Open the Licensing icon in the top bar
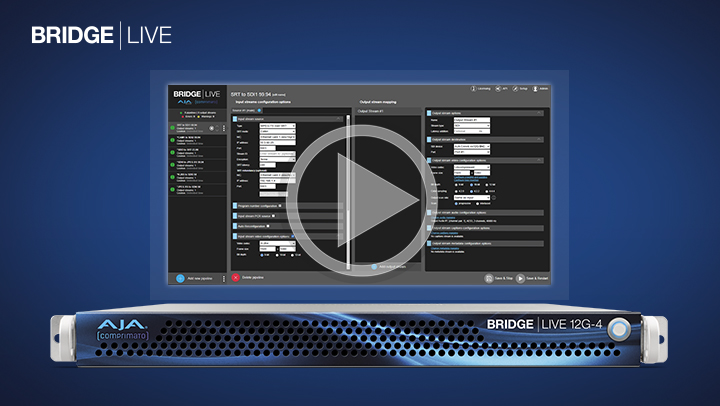The image size is (720, 406). click(x=473, y=89)
